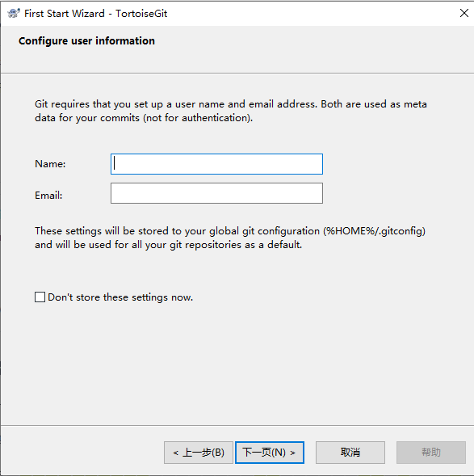The image size is (474, 476).
Task: Click the TortoiseGit turtle icon in title bar
Action: click(x=14, y=14)
